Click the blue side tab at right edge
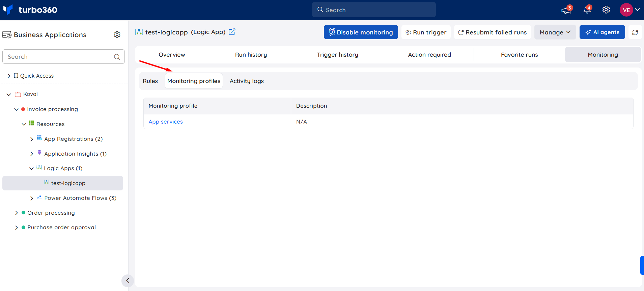Screen dimensions: 644x291 (x=642, y=265)
